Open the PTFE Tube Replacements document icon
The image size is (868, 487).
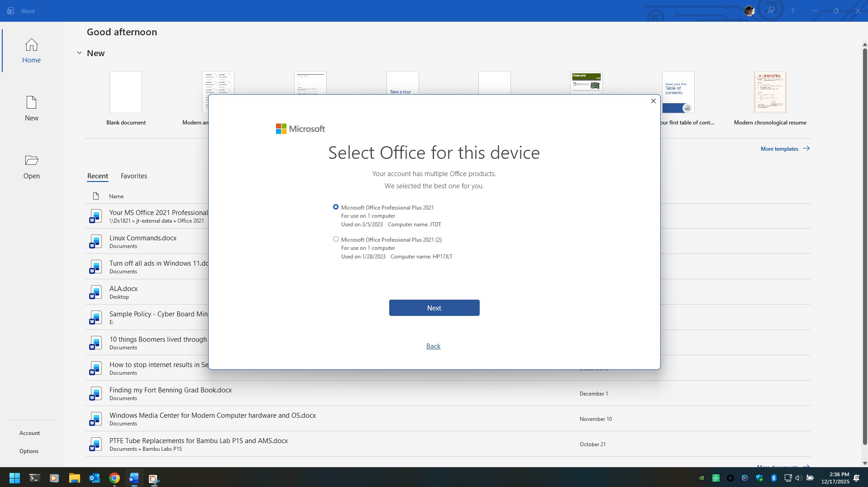pos(95,444)
